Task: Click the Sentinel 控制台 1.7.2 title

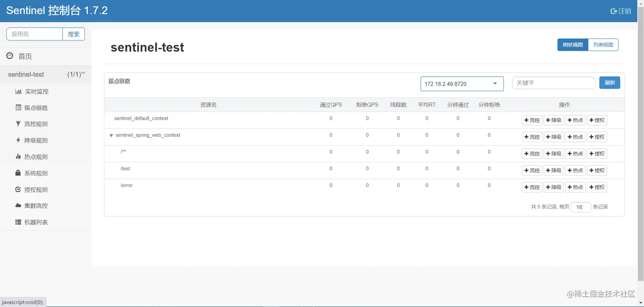Action: click(x=57, y=11)
